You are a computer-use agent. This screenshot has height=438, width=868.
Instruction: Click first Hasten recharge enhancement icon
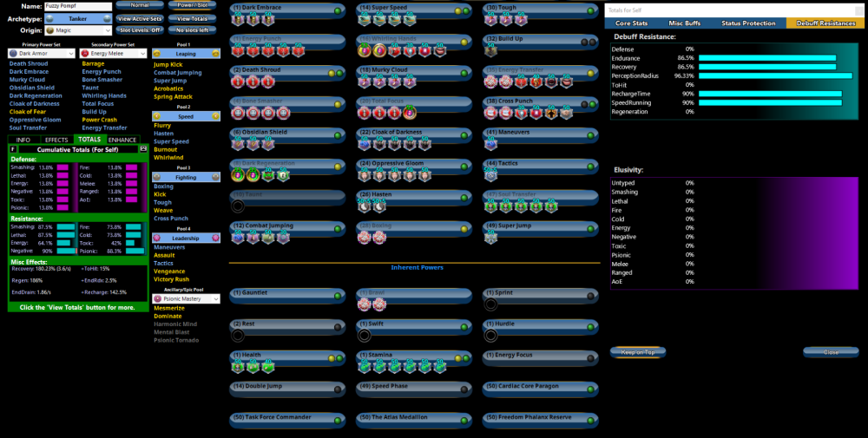(365, 206)
